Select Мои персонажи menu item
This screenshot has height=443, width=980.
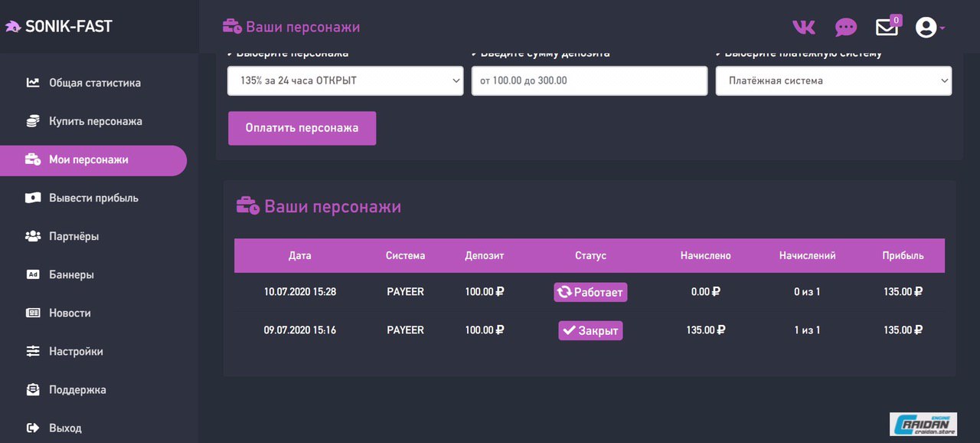[93, 160]
